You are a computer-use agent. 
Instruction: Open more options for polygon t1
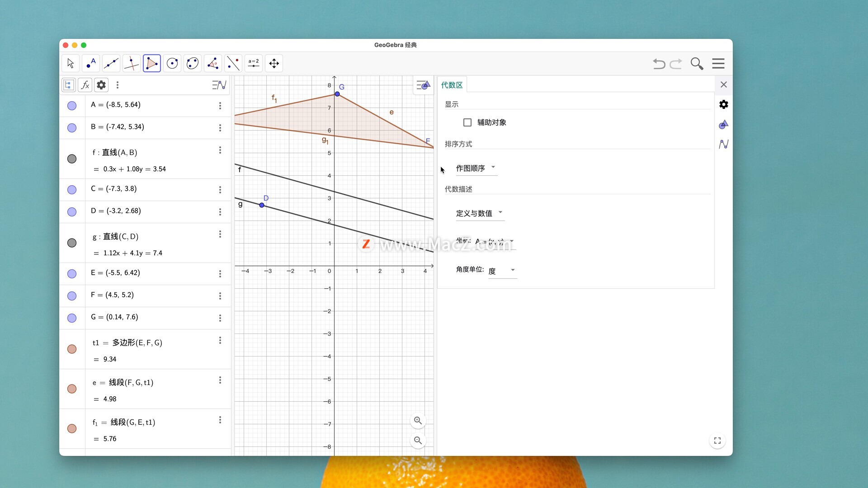tap(220, 340)
